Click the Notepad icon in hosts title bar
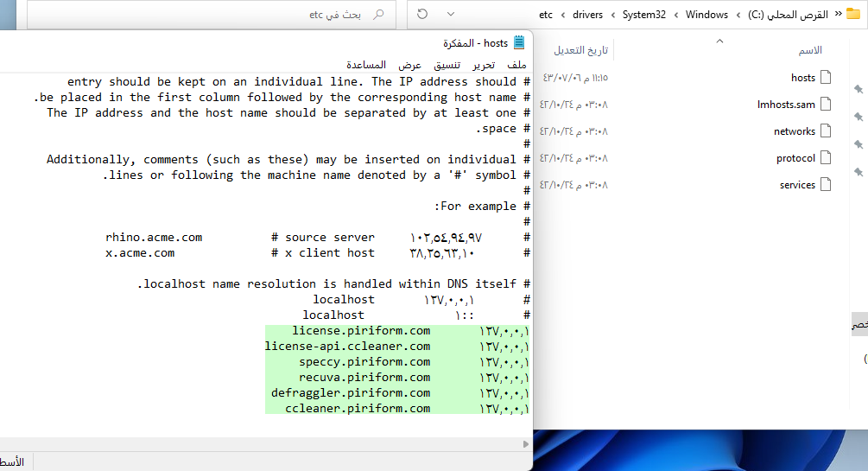 click(x=519, y=42)
